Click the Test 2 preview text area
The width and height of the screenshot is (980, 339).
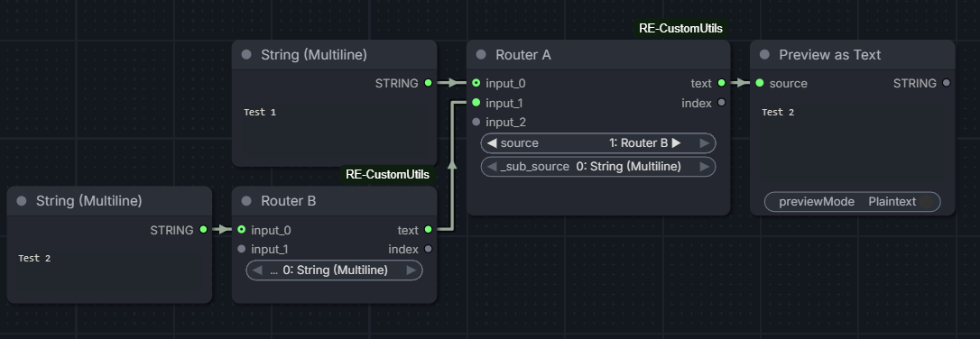[853, 142]
